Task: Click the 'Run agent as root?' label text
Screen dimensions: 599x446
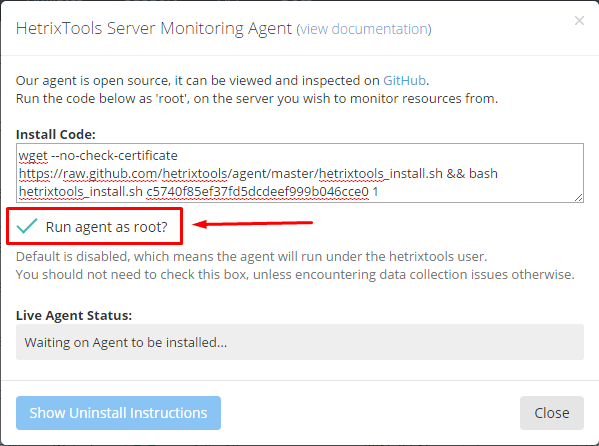Action: tap(107, 227)
